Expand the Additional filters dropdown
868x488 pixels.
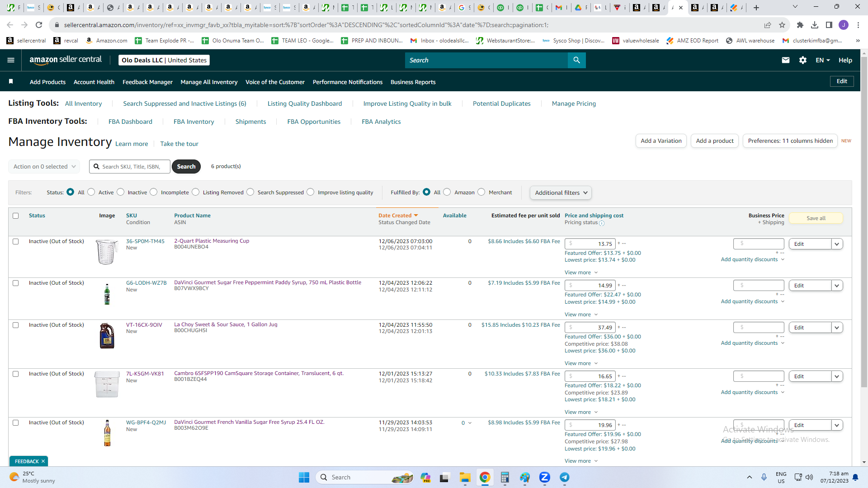tap(561, 192)
